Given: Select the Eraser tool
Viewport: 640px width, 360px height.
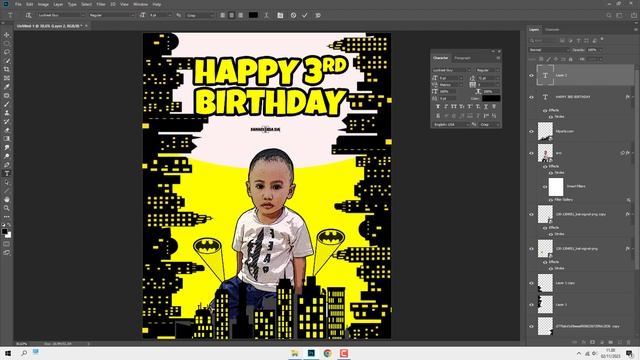Looking at the screenshot, I should coord(7,130).
